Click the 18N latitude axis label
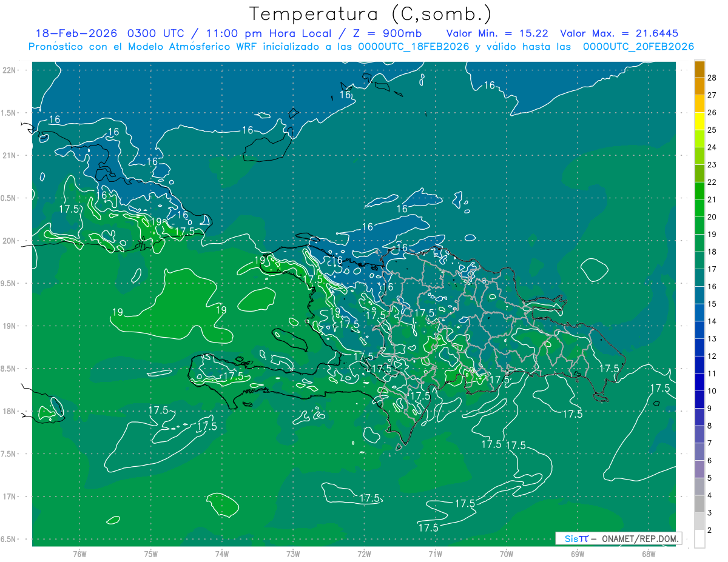This screenshot has width=728, height=562. pos(9,411)
